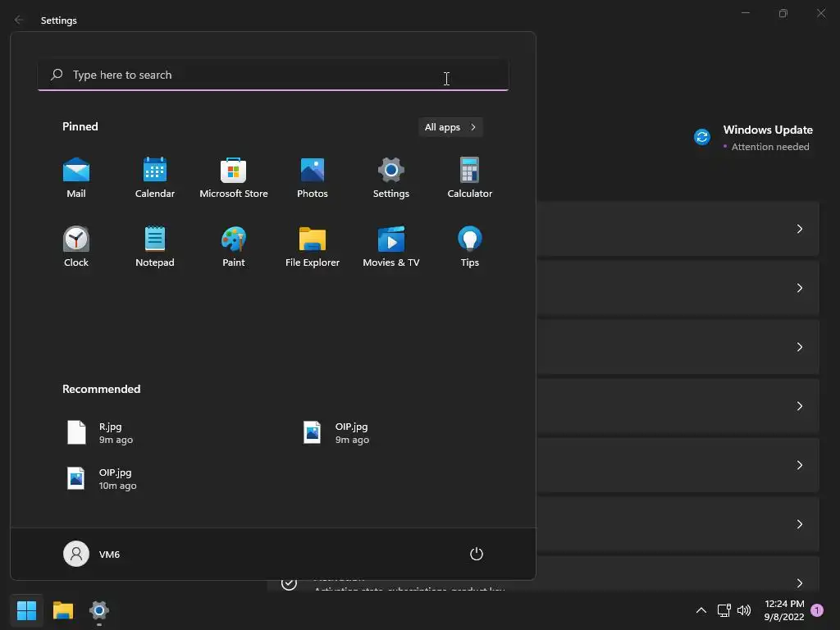
Task: Open the Clock app
Action: click(76, 247)
